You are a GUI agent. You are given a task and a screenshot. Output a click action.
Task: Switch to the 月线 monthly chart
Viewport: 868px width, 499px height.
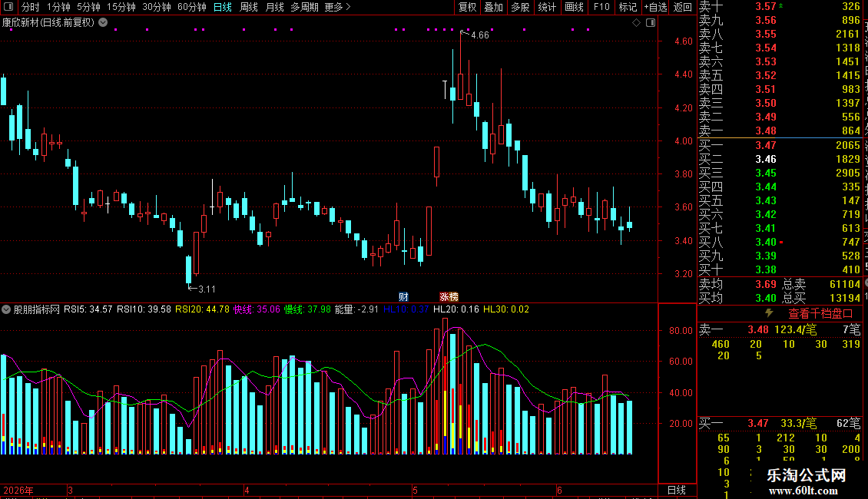click(274, 7)
